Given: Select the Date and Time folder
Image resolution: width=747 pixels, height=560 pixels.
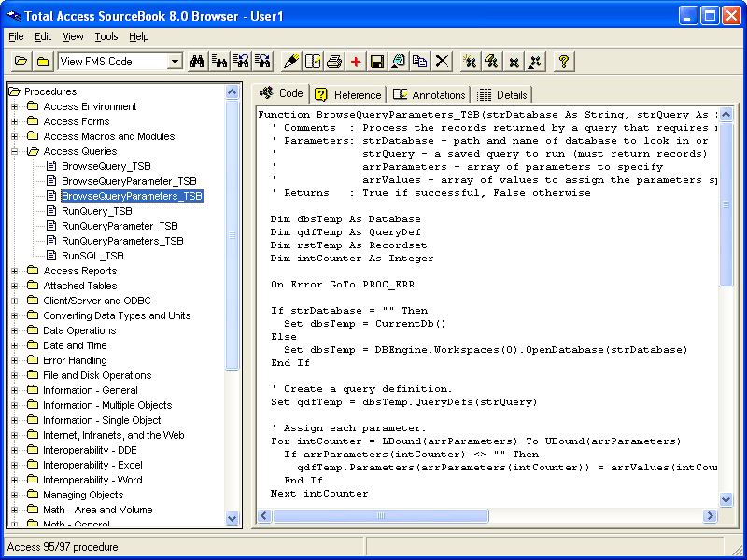Looking at the screenshot, I should pos(75,345).
